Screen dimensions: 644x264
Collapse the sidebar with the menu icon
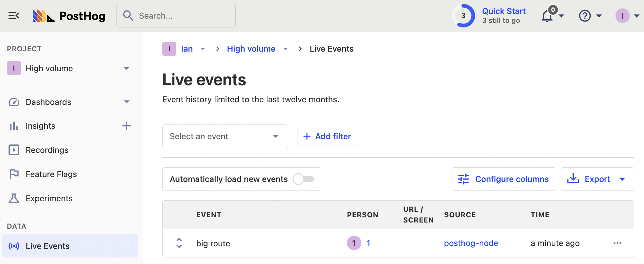click(14, 16)
